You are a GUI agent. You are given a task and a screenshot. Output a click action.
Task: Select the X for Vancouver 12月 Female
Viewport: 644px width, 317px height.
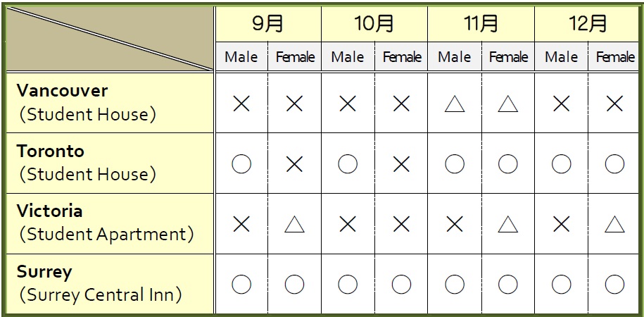click(615, 104)
